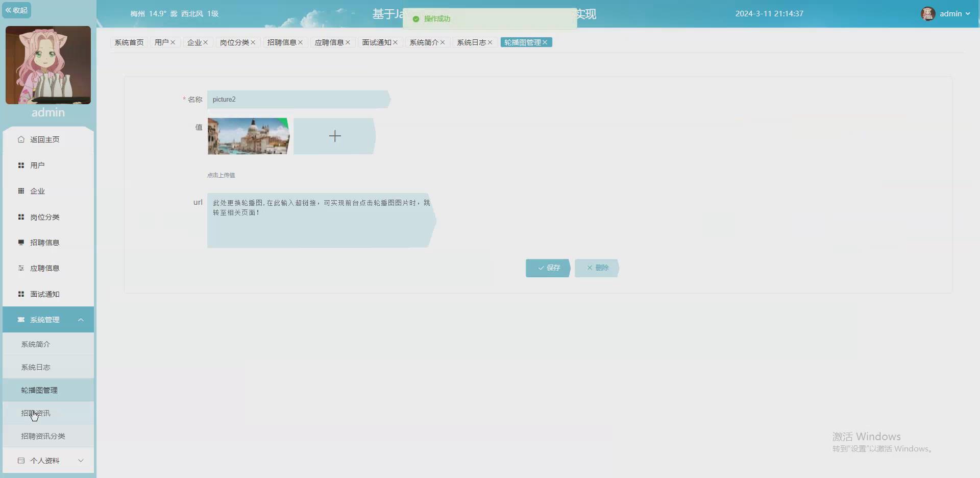This screenshot has width=980, height=478.
Task: Close the 岗位分类 tab
Action: [x=253, y=42]
